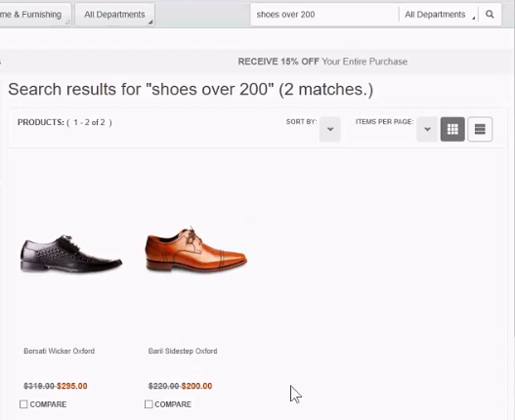The height and width of the screenshot is (420, 515).
Task: Tick Compare for Baril Sidestep Oxford
Action: click(149, 404)
